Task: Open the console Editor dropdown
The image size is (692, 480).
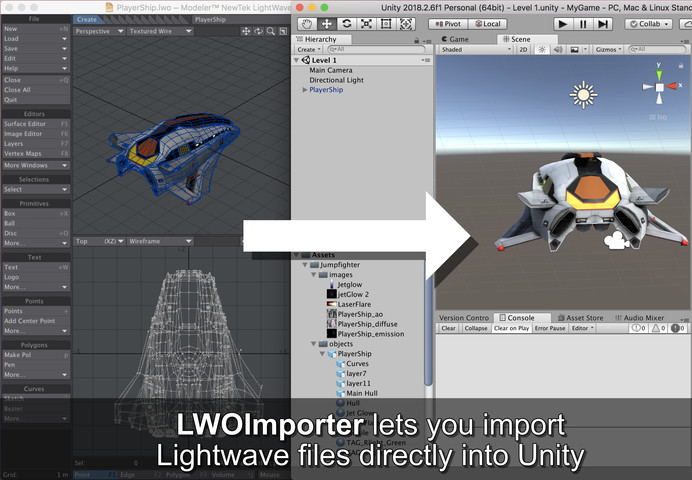Action: click(x=583, y=328)
